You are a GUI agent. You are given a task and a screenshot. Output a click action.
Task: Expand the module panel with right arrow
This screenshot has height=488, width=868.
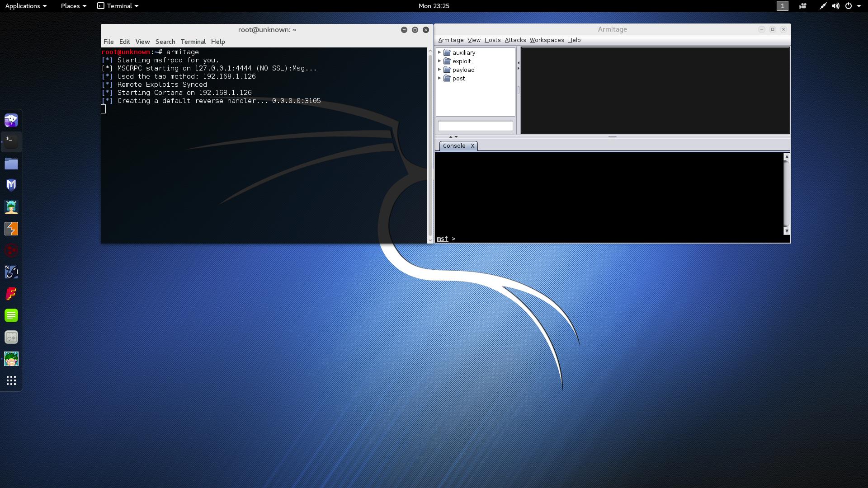[519, 68]
